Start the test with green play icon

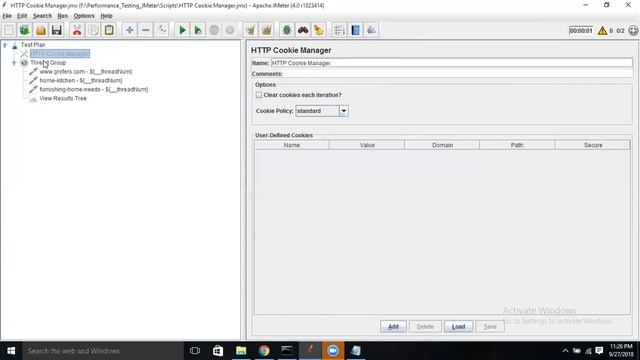coord(182,30)
